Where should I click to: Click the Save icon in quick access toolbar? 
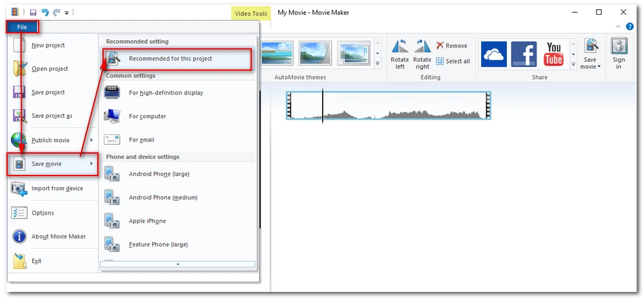pyautogui.click(x=32, y=12)
